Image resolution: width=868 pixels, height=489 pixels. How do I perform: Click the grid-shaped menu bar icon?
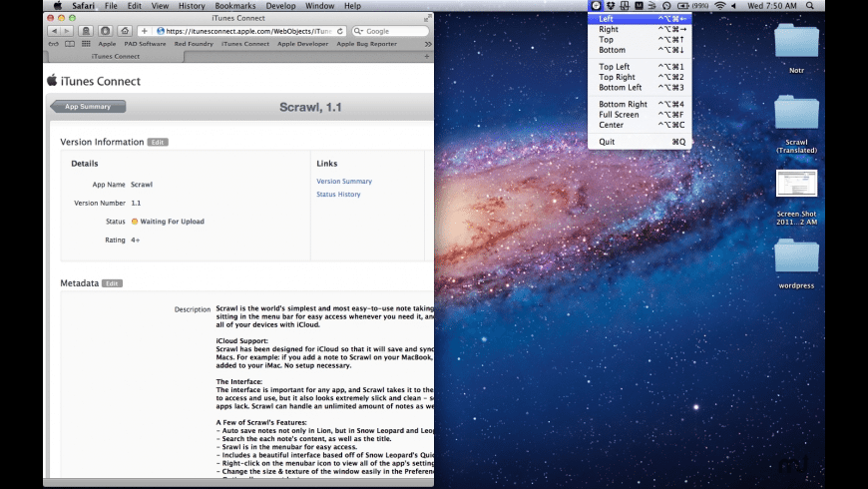click(x=625, y=6)
